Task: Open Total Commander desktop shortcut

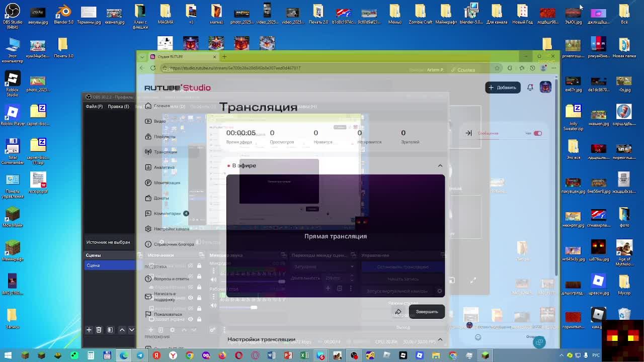Action: point(13,152)
